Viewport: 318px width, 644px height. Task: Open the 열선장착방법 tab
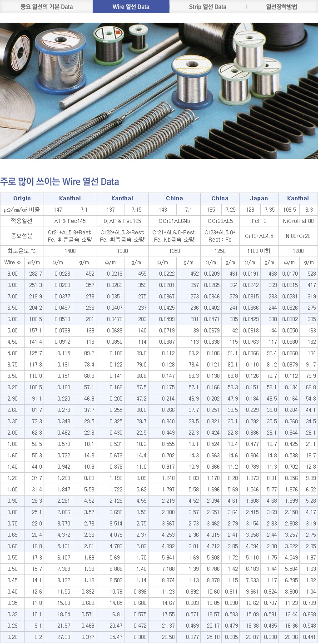pyautogui.click(x=281, y=7)
